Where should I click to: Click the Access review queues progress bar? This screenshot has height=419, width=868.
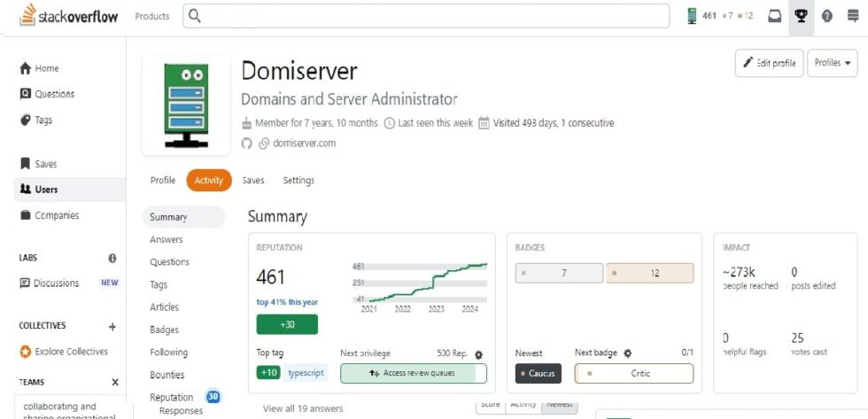(413, 373)
